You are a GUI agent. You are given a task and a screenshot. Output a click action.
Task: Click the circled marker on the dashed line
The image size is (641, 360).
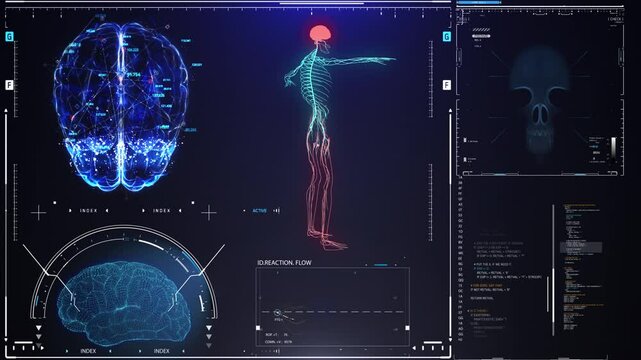click(x=277, y=313)
